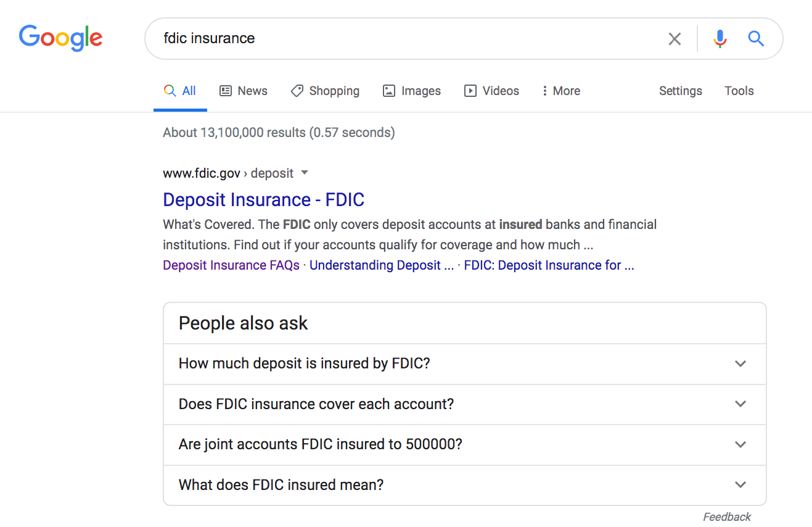Click the Google logo
Viewport: 812px width, 527px height.
pos(60,38)
